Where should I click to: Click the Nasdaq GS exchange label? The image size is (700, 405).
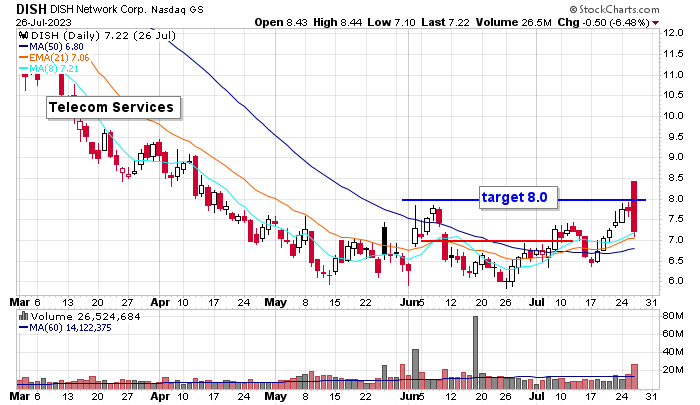177,9
